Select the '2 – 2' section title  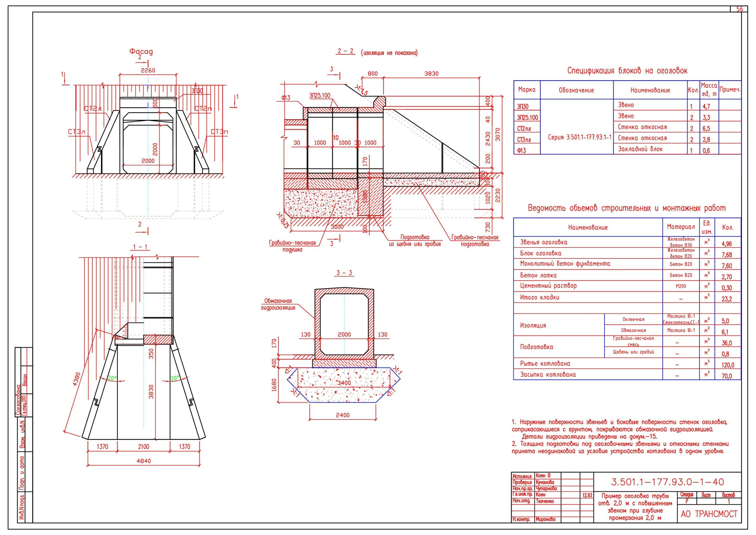(x=346, y=51)
